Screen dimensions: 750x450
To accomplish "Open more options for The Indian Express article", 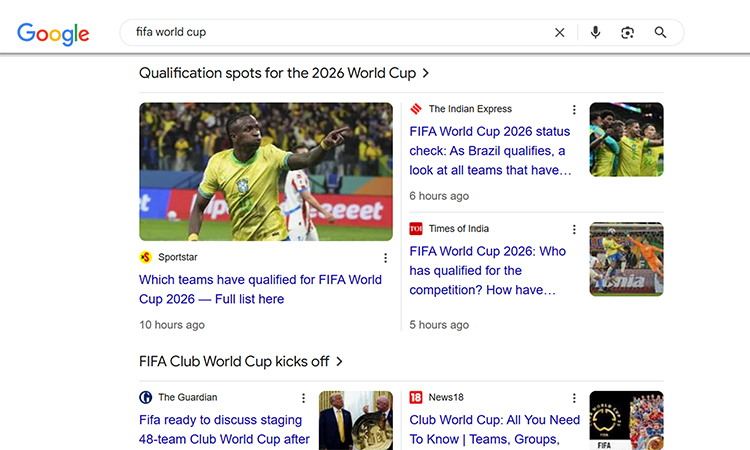I will coord(574,110).
